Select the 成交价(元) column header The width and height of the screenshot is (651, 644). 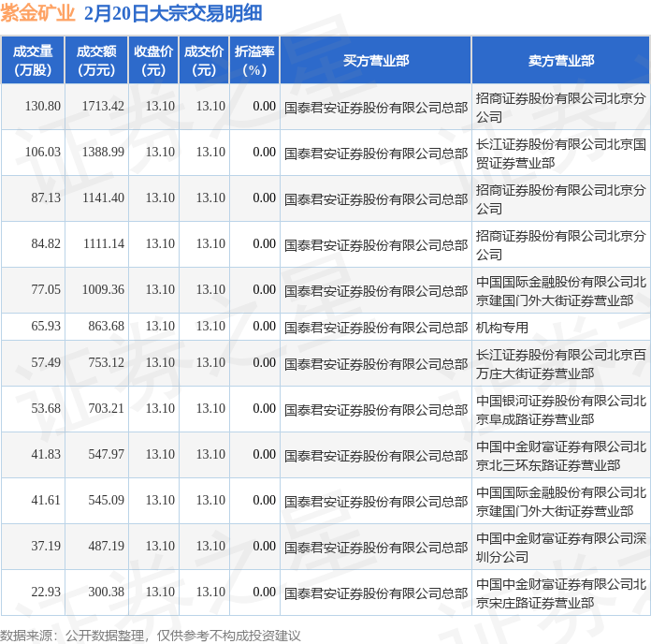(x=204, y=61)
